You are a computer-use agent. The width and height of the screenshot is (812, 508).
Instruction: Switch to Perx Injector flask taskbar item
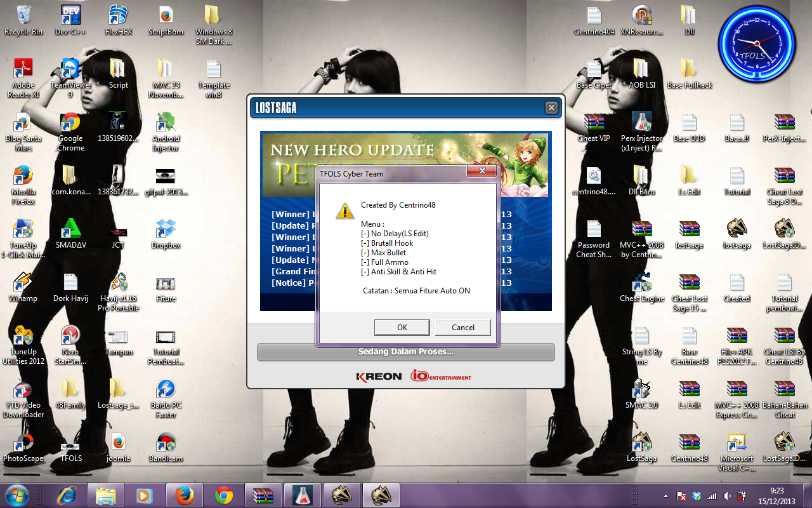(x=302, y=495)
